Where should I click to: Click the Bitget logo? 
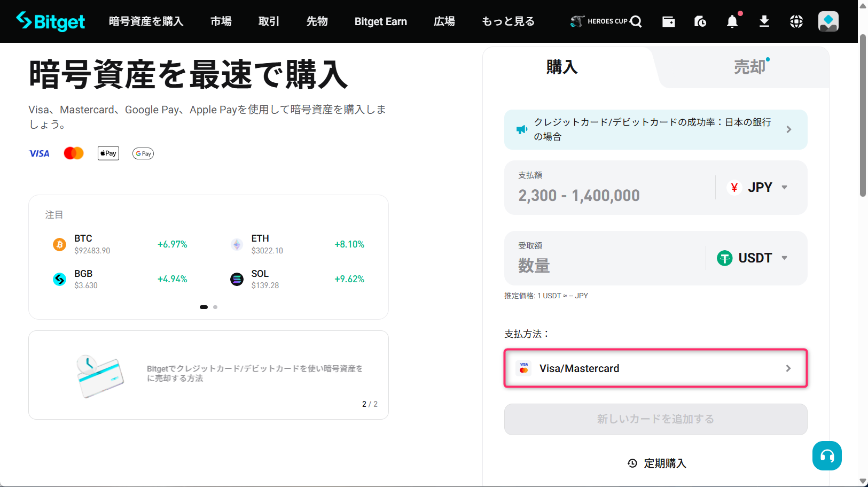tap(51, 21)
